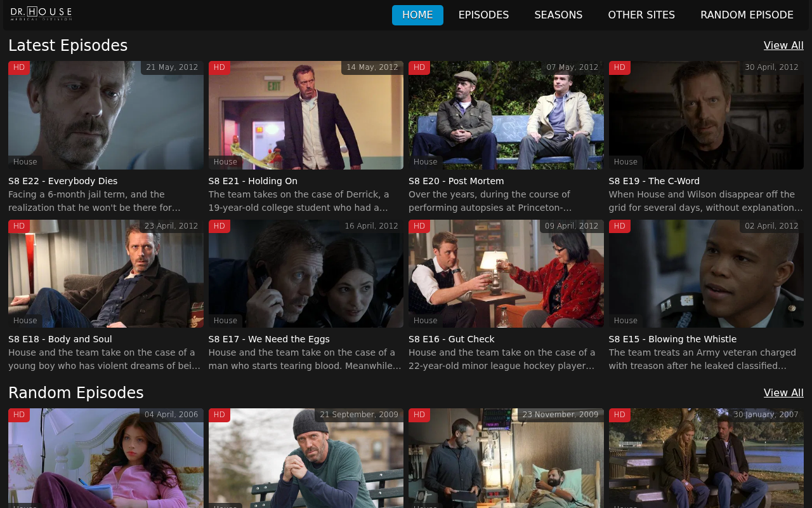Click the date 21 May, 2012
This screenshot has height=508, width=812.
tap(172, 68)
